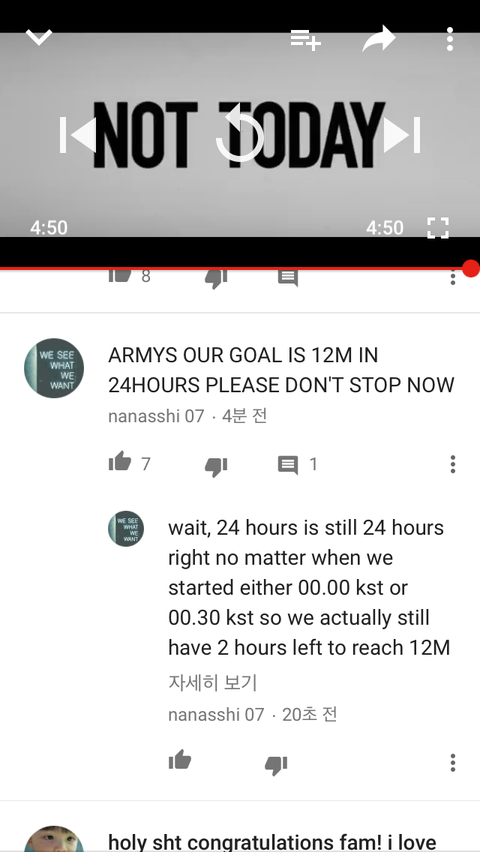Minimize the video with the down chevron
480x852 pixels.
tap(39, 38)
